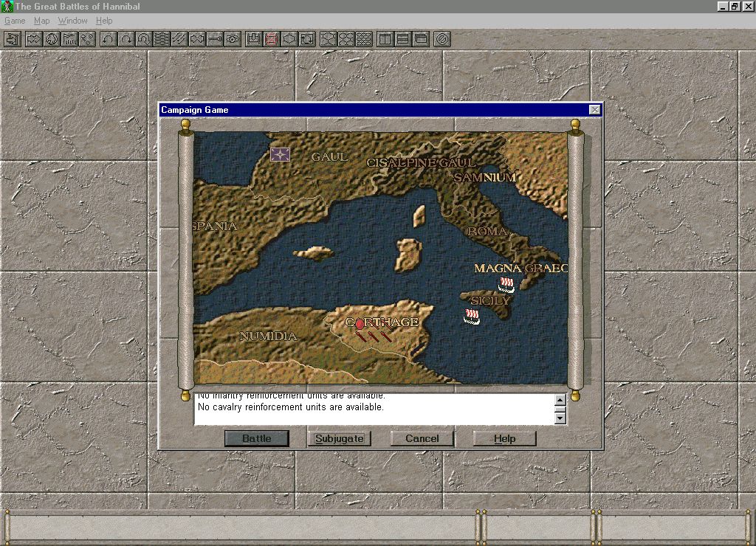Click the down-arrow-into-box toolbar icon
756x546 pixels.
point(254,39)
